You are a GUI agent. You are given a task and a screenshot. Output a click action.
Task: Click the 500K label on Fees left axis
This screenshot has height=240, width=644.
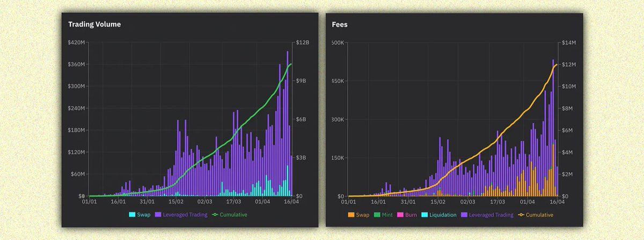(x=336, y=42)
